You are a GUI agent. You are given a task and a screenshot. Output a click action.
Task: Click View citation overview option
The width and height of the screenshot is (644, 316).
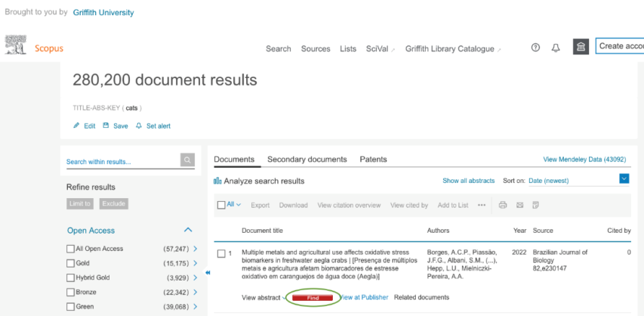349,205
